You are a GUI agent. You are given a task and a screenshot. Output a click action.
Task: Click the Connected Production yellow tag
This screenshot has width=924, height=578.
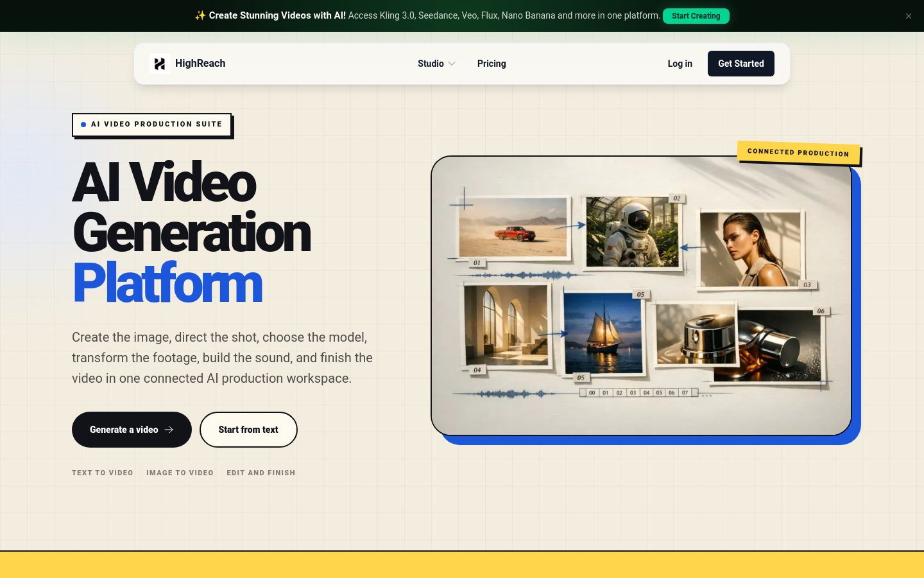click(799, 153)
